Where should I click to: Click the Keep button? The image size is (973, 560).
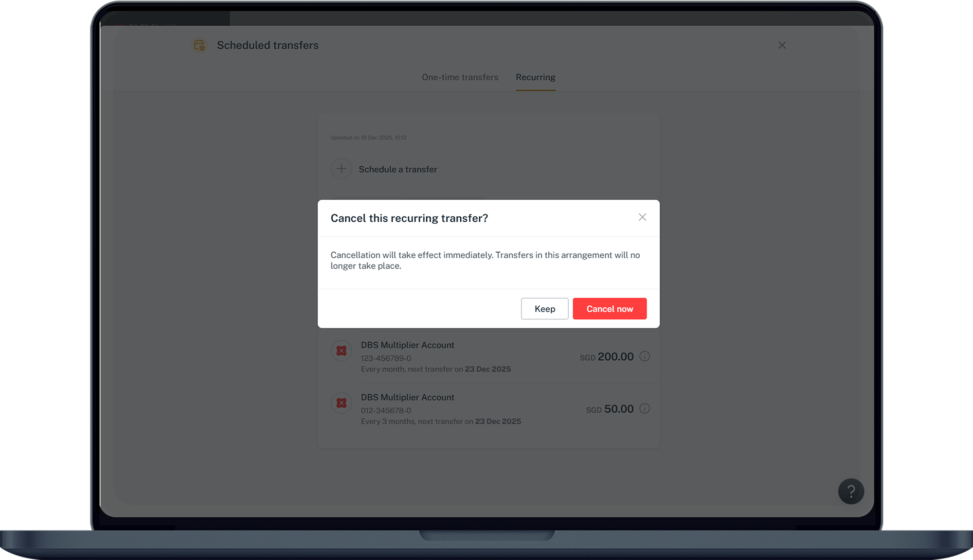pos(544,309)
